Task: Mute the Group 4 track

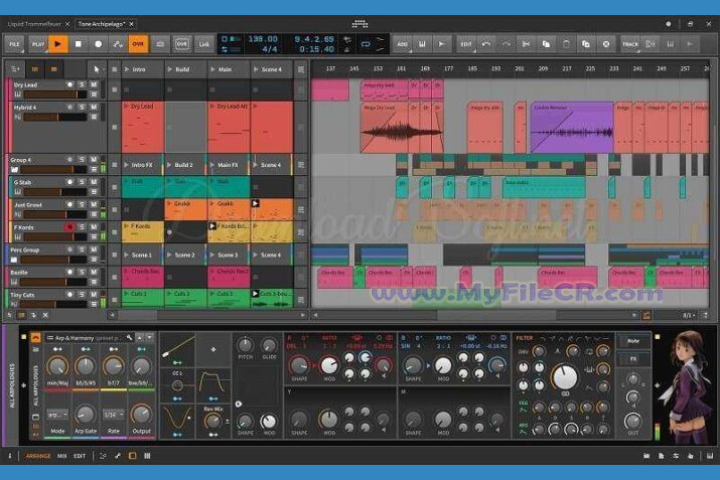Action: tap(93, 159)
